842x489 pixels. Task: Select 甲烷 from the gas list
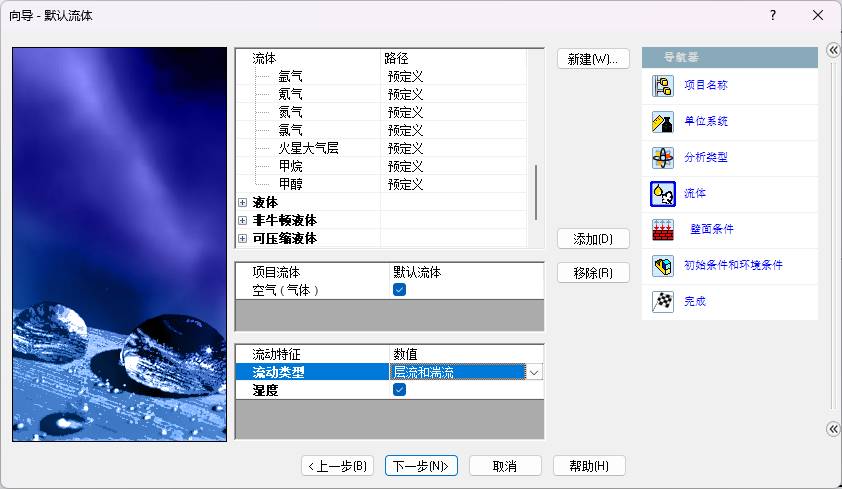[x=290, y=166]
